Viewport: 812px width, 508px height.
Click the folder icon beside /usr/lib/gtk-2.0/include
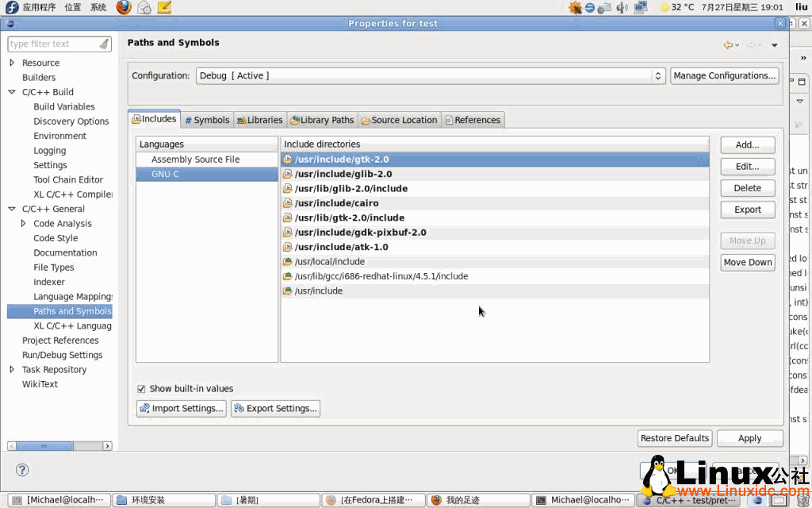click(x=287, y=217)
